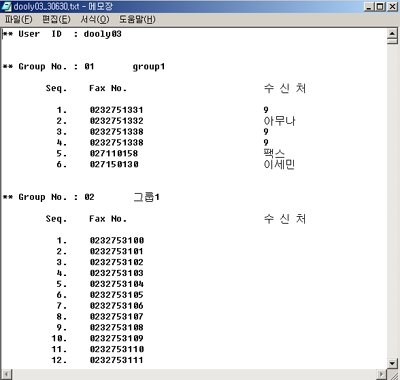This screenshot has height=380, width=400.
Task: Click the window resize grip corner
Action: [x=392, y=374]
